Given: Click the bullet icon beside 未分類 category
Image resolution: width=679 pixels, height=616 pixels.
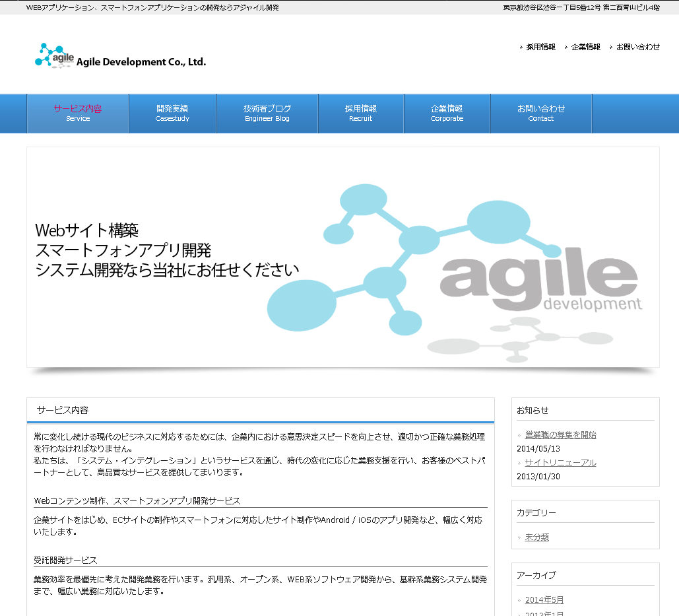Looking at the screenshot, I should click(519, 538).
